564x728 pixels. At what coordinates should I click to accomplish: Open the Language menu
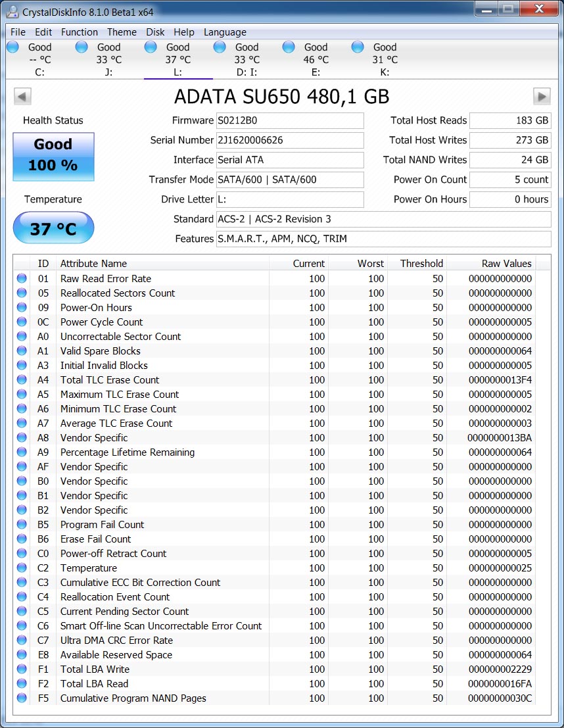coord(225,32)
